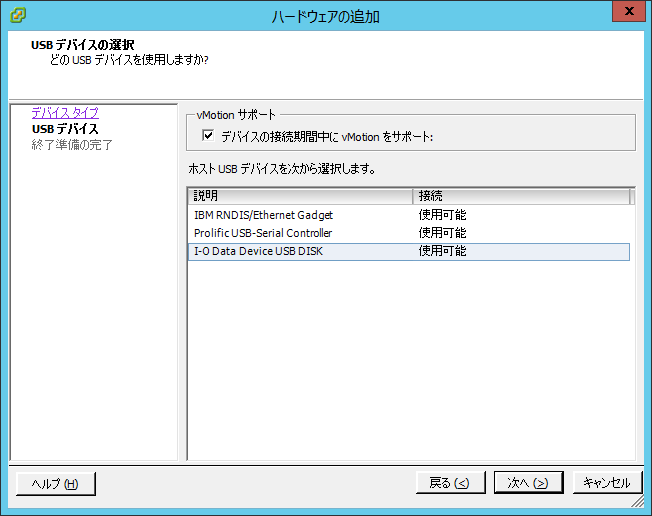Click 使用可能 status for IBM RNDIS row
Screen dimensions: 652x516
(x=442, y=215)
